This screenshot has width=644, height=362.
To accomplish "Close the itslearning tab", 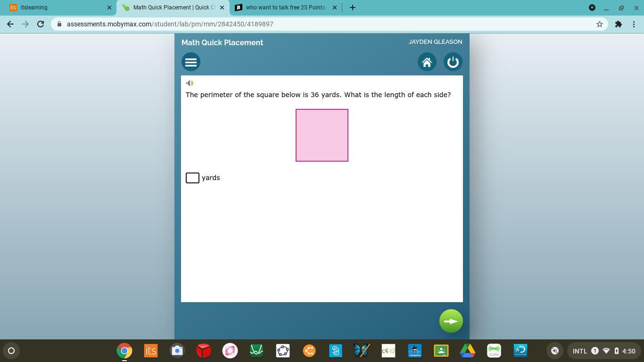I will (109, 8).
